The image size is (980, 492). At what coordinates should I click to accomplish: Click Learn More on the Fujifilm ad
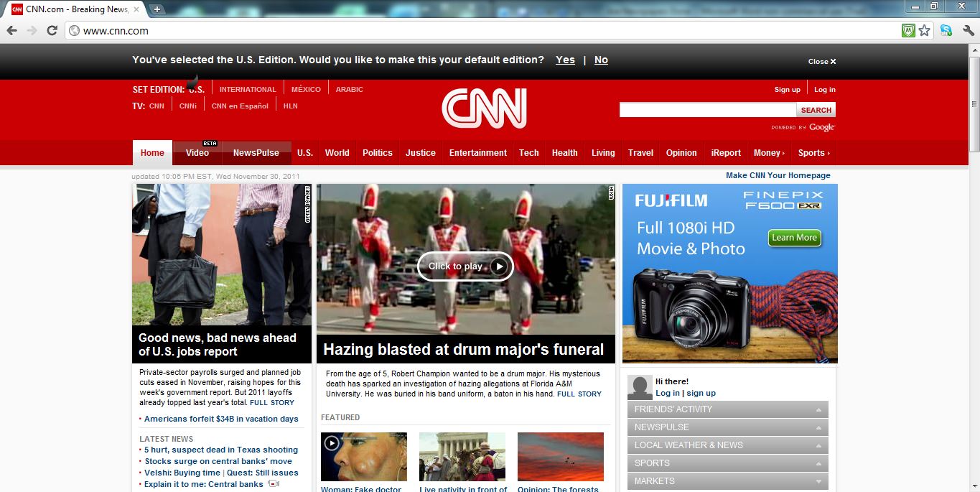click(x=794, y=238)
